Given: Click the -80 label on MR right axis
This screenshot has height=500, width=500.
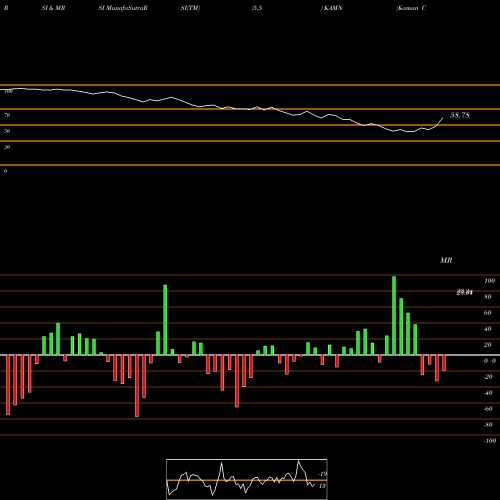Looking at the screenshot, I should (x=488, y=425).
